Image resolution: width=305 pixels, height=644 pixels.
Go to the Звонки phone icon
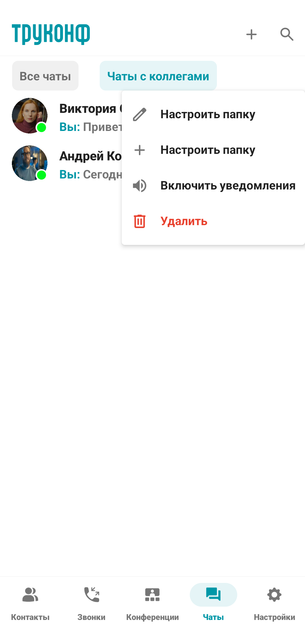pos(91,595)
